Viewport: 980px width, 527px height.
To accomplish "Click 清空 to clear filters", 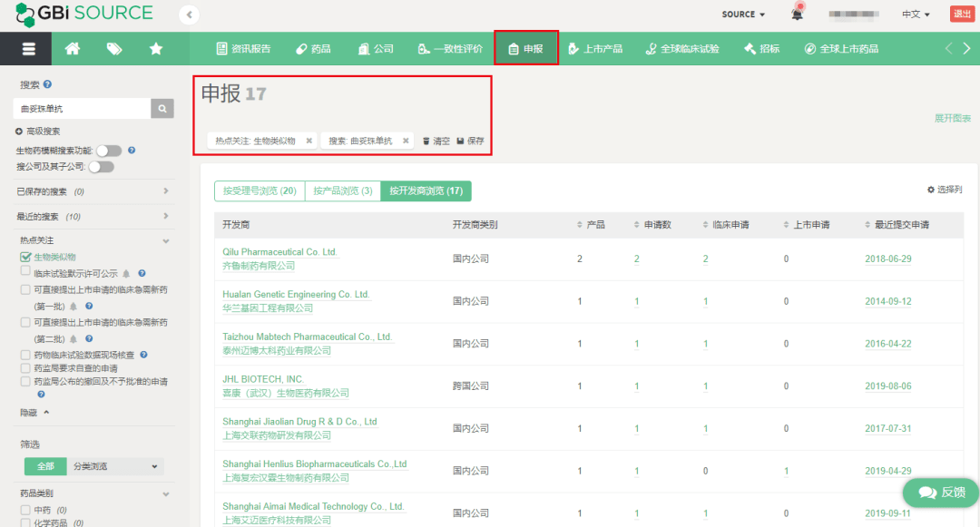I will [x=436, y=142].
